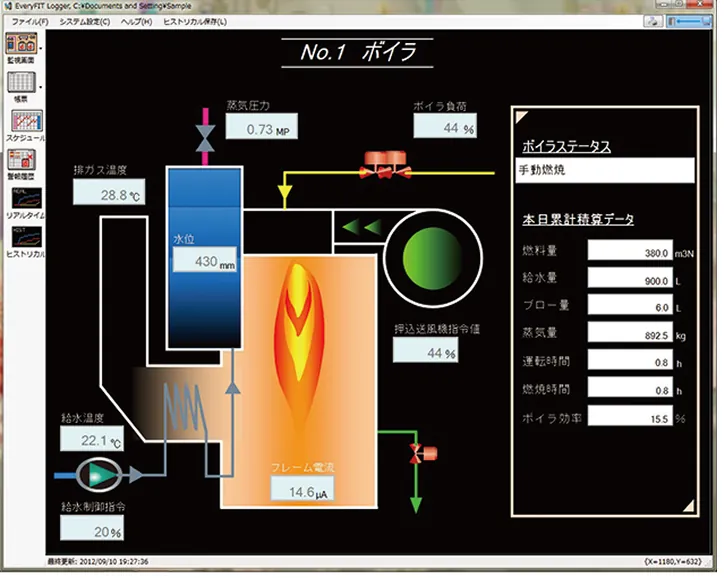Click the 燃焼時間 value 0.8
724x578 pixels.
630,387
